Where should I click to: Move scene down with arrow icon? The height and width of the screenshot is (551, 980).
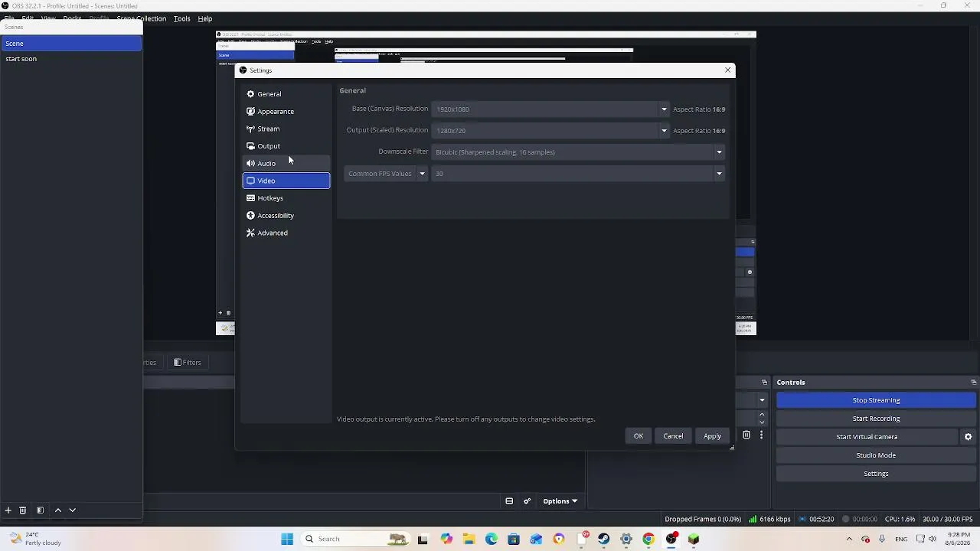coord(73,510)
